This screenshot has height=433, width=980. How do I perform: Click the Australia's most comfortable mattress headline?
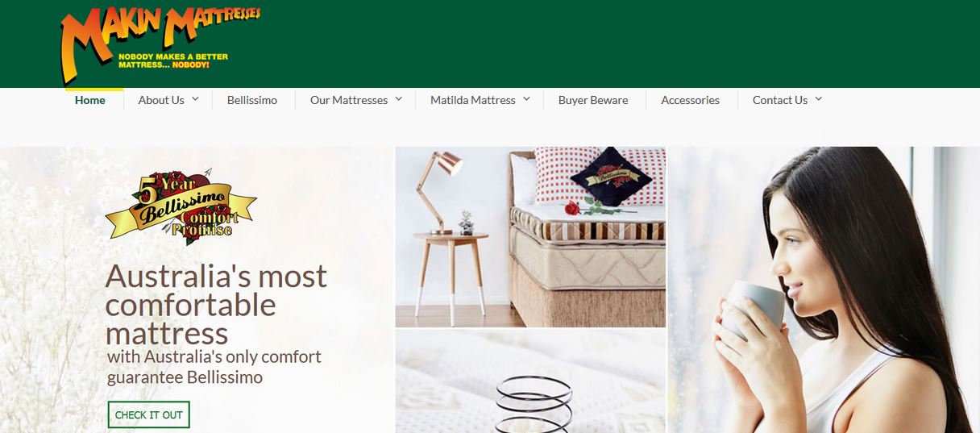coord(216,304)
